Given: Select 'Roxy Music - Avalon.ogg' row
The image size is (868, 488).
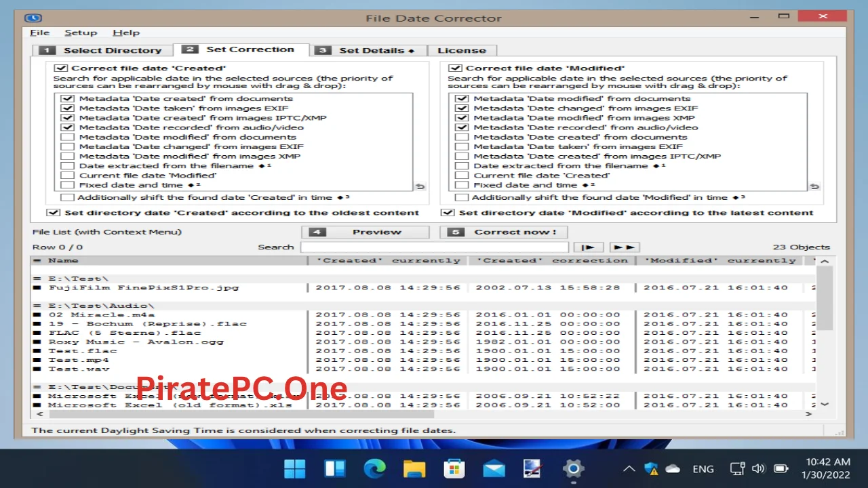Looking at the screenshot, I should (423, 342).
